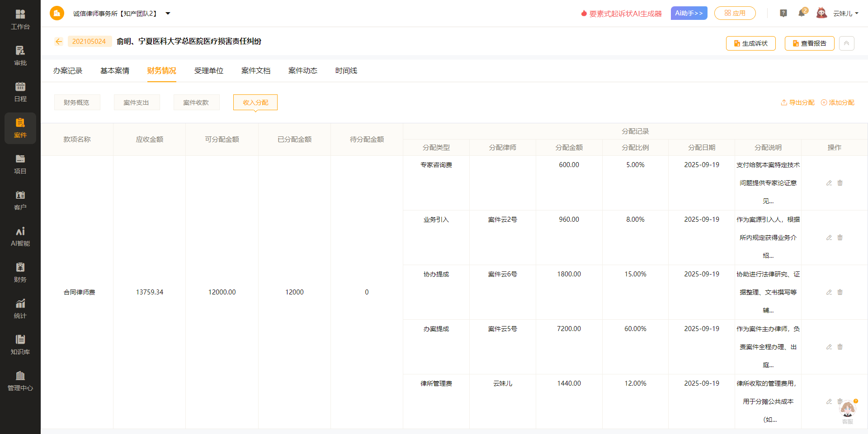Open the 日程 calendar sidebar icon
This screenshot has width=868, height=434.
(x=20, y=92)
